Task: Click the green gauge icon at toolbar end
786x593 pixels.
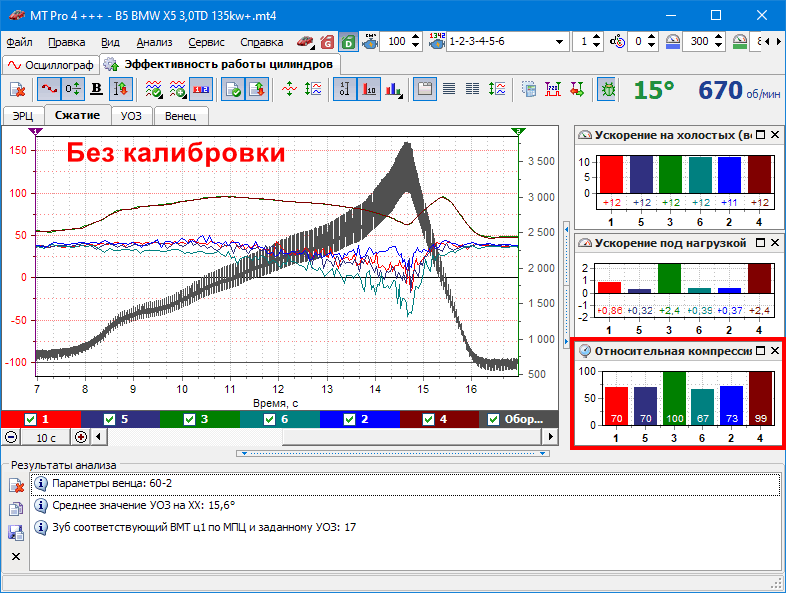Action: point(740,42)
